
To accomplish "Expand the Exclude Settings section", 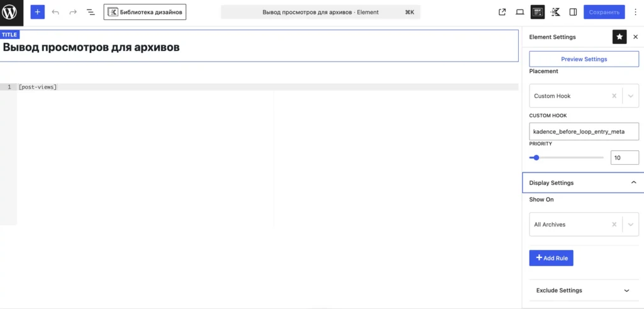I will click(x=583, y=290).
